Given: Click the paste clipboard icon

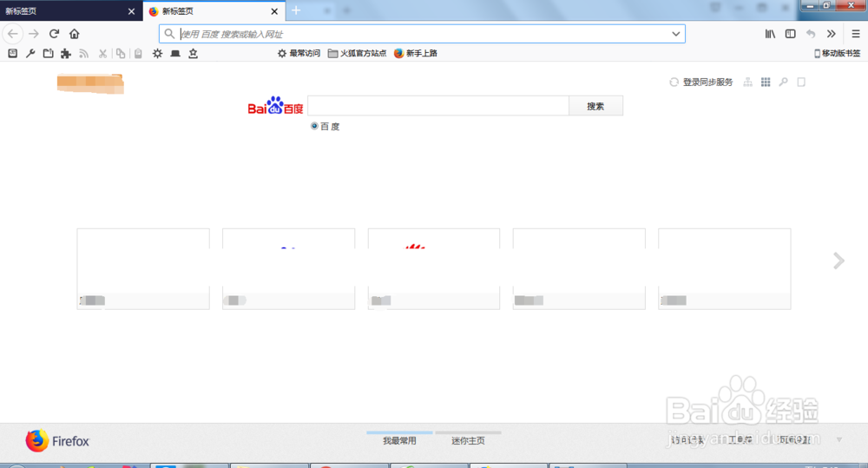Looking at the screenshot, I should [138, 53].
